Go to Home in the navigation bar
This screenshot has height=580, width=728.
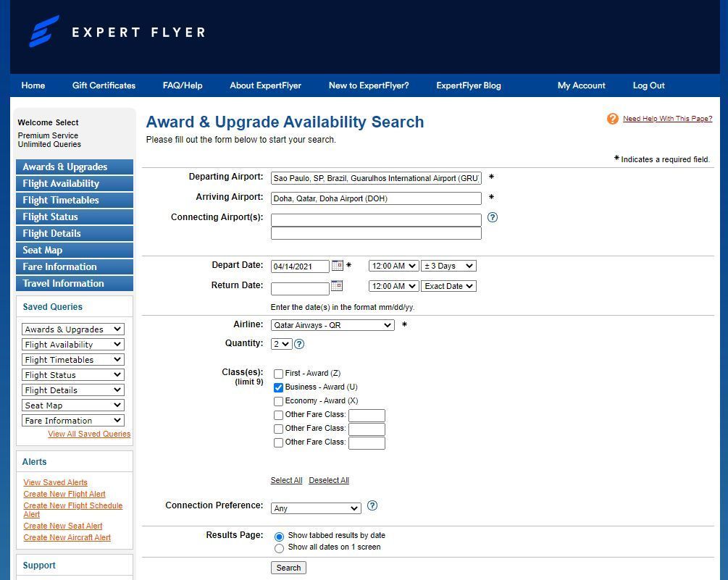tap(33, 85)
